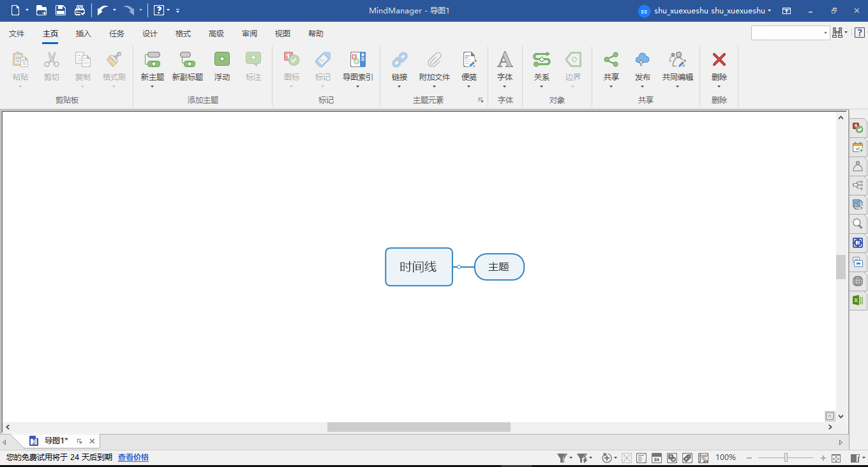Click the Print icon in quick access toolbar
868x467 pixels.
pyautogui.click(x=80, y=10)
